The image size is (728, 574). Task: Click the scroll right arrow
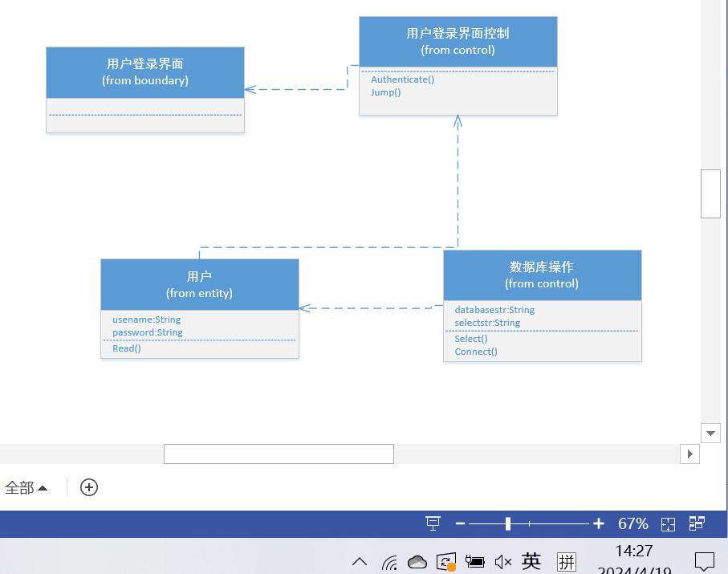pyautogui.click(x=690, y=454)
